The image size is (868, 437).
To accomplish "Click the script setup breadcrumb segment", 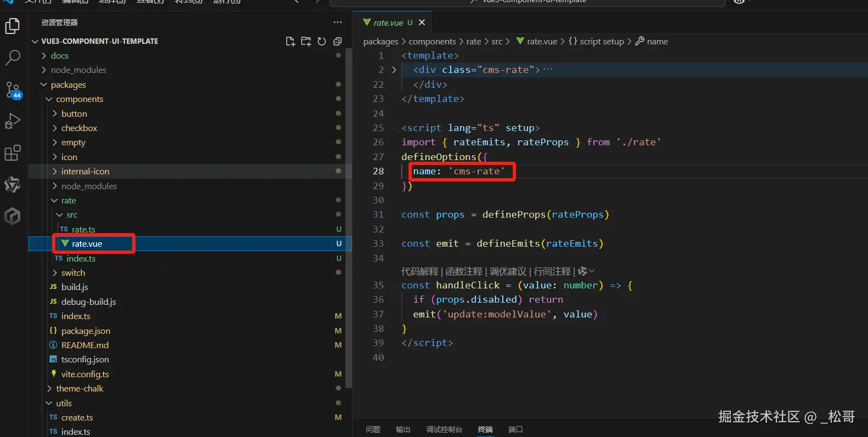I will [596, 42].
